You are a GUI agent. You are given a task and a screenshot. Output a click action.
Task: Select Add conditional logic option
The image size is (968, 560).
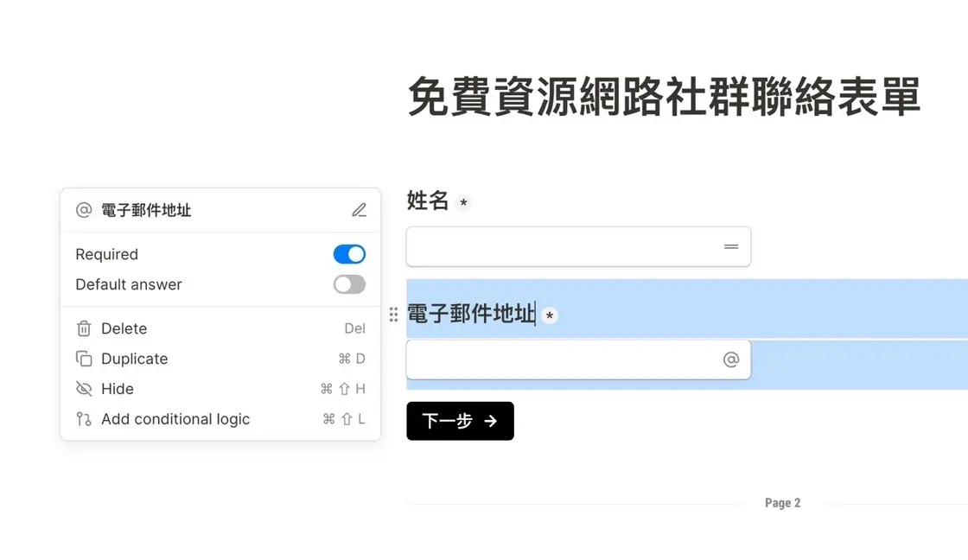pos(220,419)
